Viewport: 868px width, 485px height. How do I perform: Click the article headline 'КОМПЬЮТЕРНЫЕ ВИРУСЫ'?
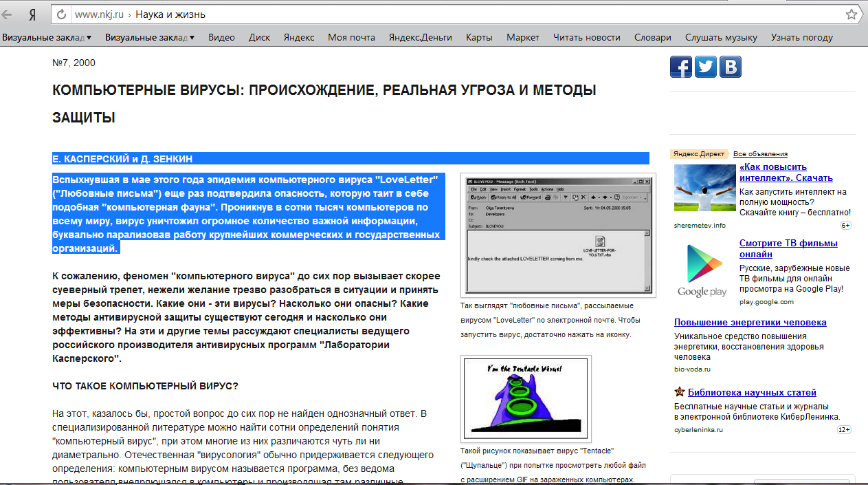coord(324,103)
